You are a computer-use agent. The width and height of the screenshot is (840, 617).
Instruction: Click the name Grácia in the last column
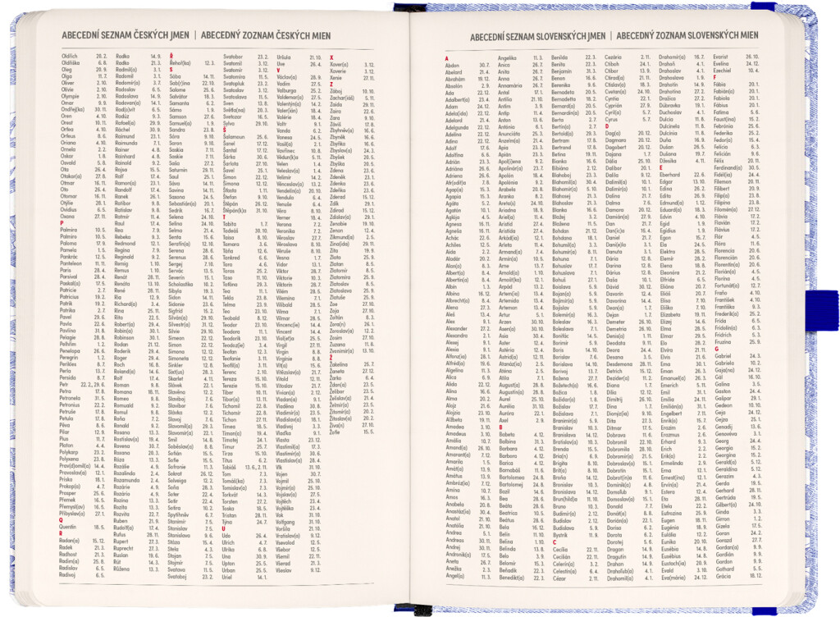(724, 576)
